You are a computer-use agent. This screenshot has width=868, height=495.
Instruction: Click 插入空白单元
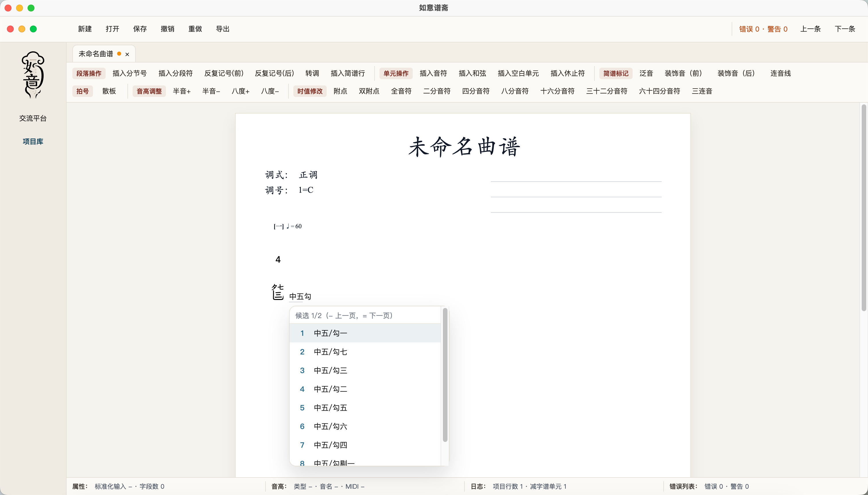518,73
